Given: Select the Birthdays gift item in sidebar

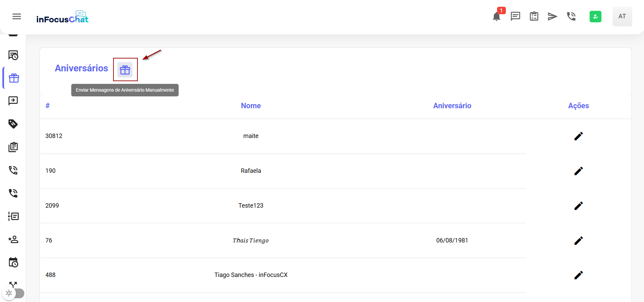Looking at the screenshot, I should (x=14, y=78).
